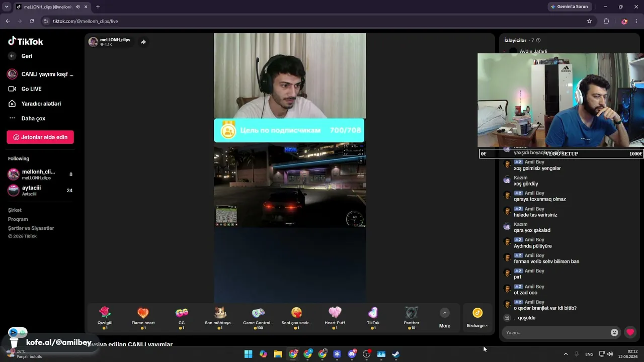Open Yaradıcı alətləri menu item

click(x=41, y=104)
